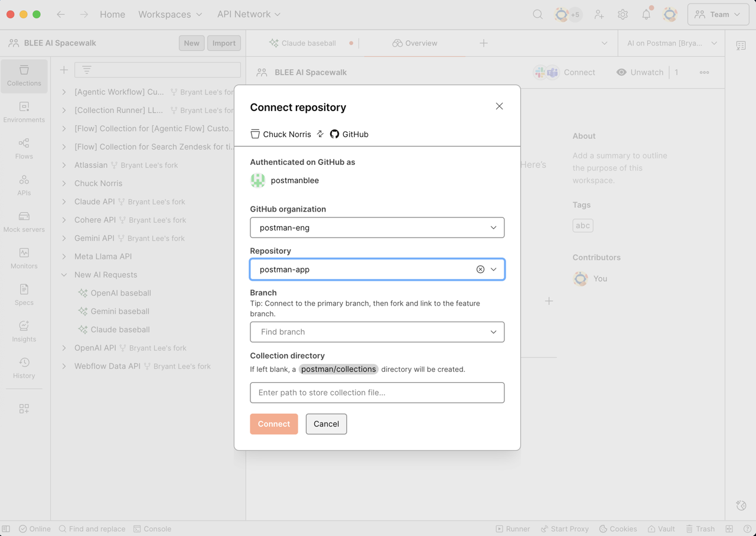Open Cookies manager in the bottom bar

618,528
